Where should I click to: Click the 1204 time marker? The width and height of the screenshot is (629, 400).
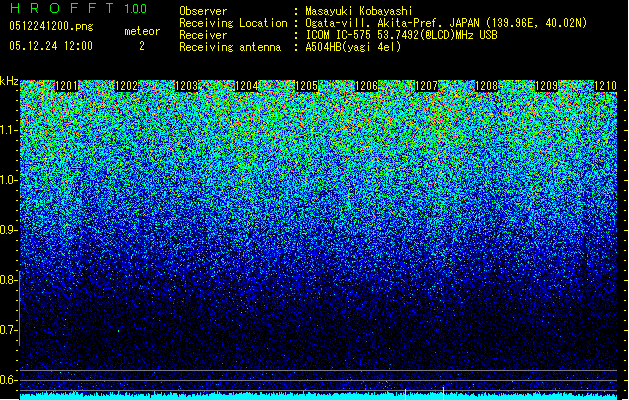(247, 86)
